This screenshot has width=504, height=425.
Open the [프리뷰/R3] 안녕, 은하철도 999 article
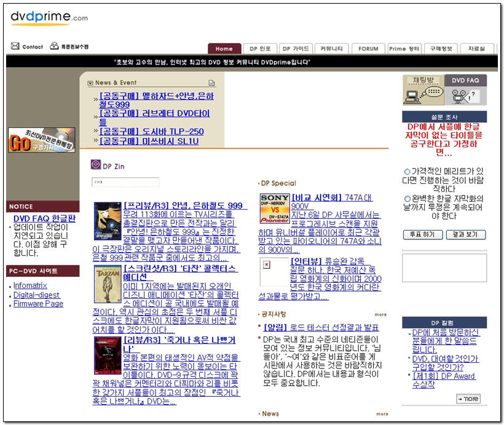(x=183, y=205)
